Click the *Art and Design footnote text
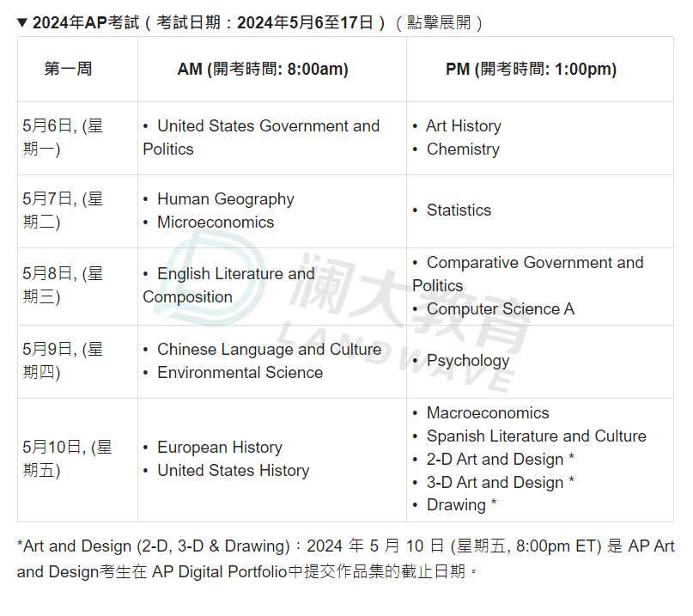This screenshot has height=616, width=693. (345, 559)
